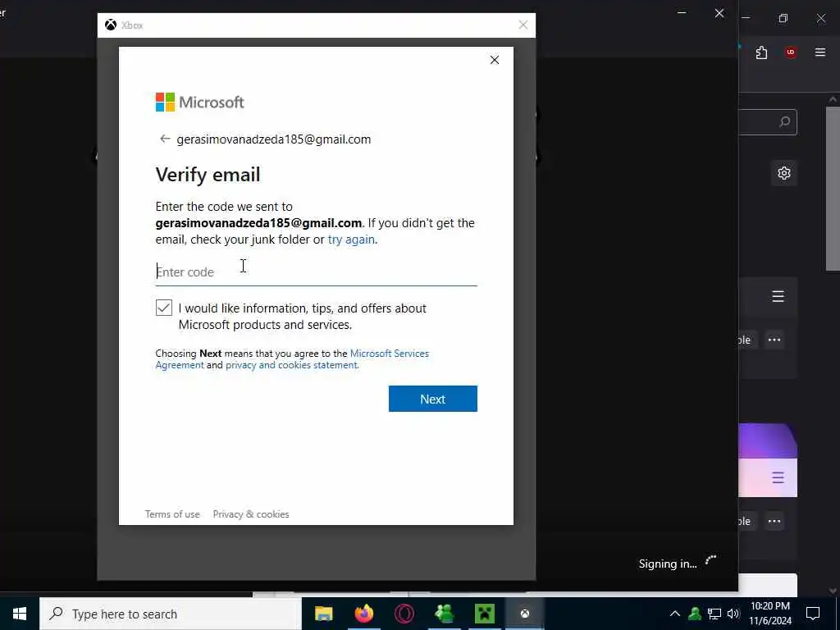Go back using arrow beside email address
Image resolution: width=840 pixels, height=630 pixels.
click(164, 139)
